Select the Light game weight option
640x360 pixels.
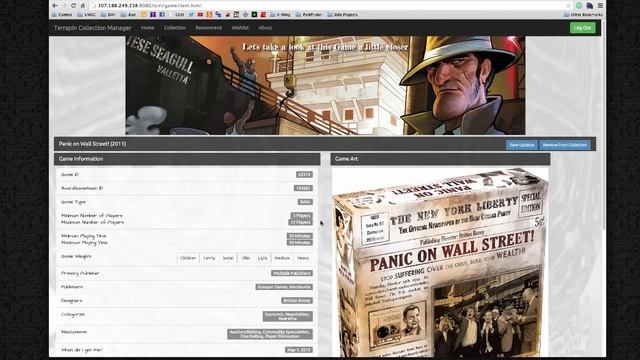click(x=262, y=258)
